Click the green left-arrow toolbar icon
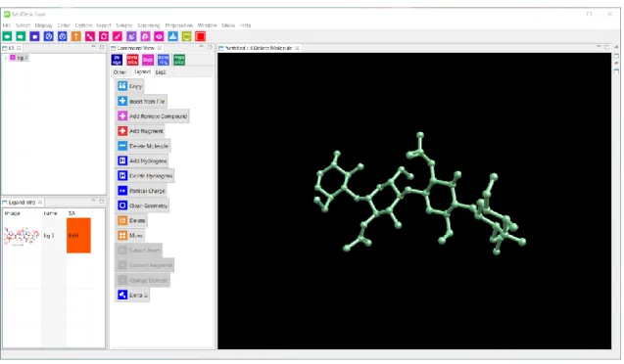624x364 pixels. (7, 36)
